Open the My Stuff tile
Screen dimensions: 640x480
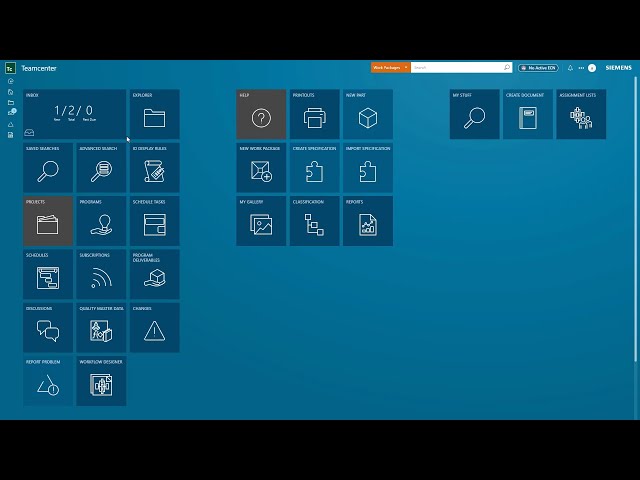click(x=475, y=114)
